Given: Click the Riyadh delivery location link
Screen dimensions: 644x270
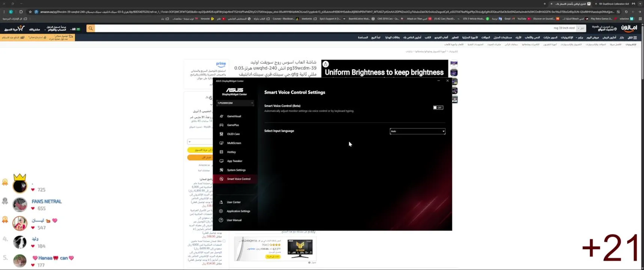Looking at the screenshot, I should [604, 28].
